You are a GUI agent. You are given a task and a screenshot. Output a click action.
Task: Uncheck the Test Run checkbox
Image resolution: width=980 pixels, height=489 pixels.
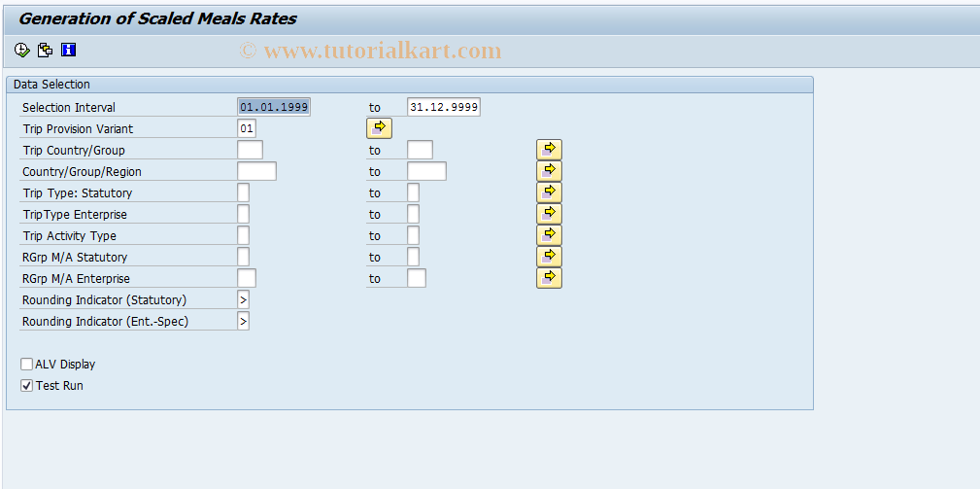point(26,385)
